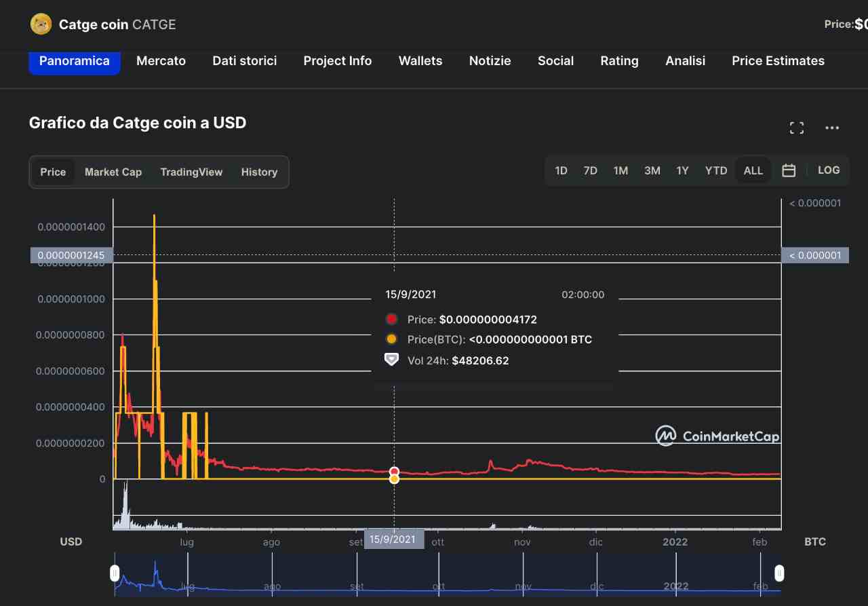Show the Price chart view
Image resolution: width=868 pixels, height=606 pixels.
coord(53,172)
